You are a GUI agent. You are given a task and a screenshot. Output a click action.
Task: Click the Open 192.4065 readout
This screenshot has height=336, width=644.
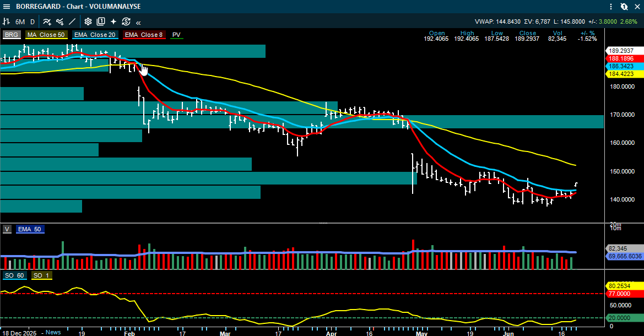pos(436,36)
